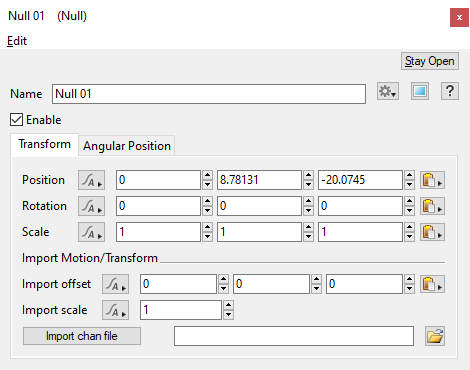The height and width of the screenshot is (370, 470).
Task: Click the Position copy/paste clipboard icon
Action: coord(432,180)
